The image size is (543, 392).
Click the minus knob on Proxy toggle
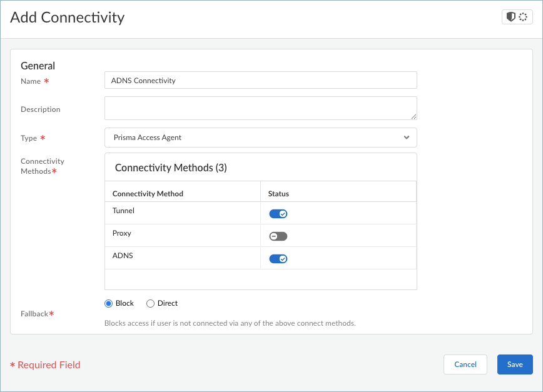click(x=273, y=236)
